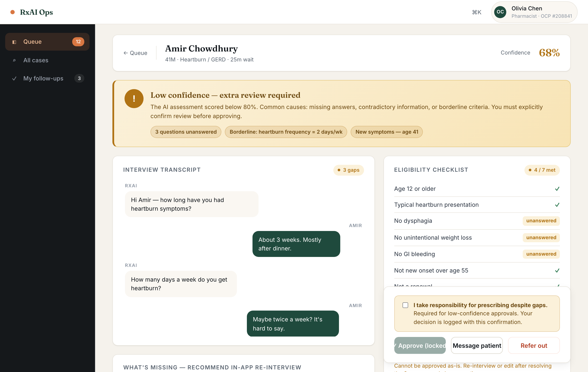Click the '3 questions unanswered' chip

point(186,132)
